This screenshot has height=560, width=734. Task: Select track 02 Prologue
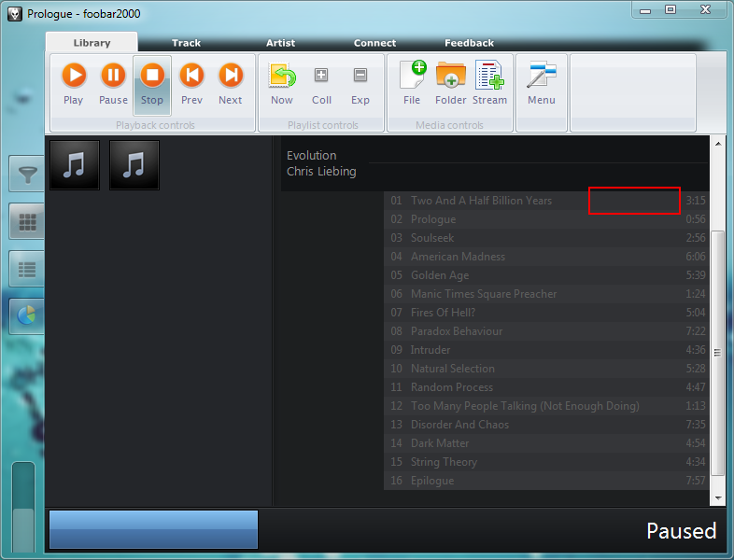click(545, 219)
